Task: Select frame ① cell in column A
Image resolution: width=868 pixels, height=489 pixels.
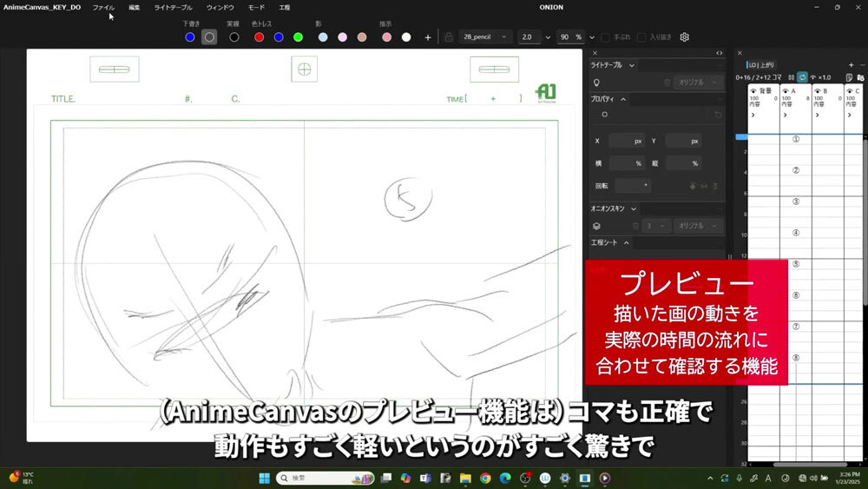Action: click(795, 139)
